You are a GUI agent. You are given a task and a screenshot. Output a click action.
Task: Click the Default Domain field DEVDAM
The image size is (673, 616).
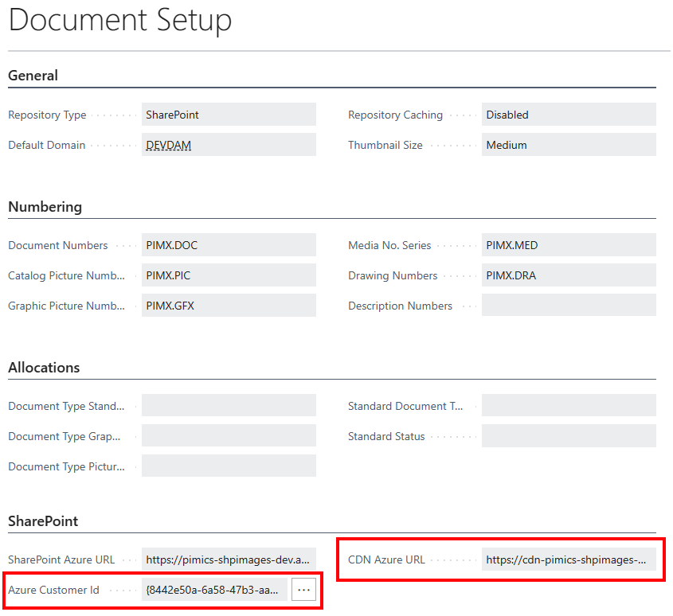[x=229, y=145]
